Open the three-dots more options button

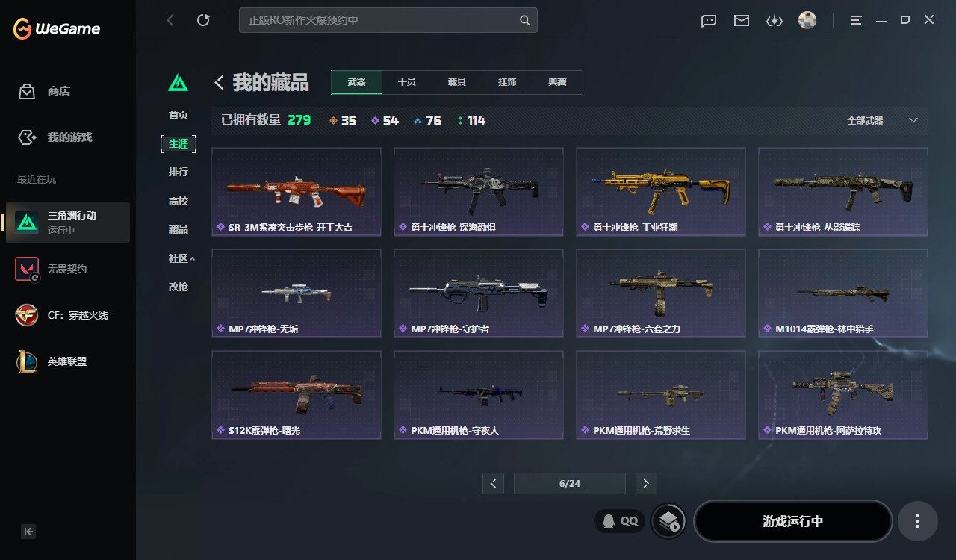click(918, 521)
